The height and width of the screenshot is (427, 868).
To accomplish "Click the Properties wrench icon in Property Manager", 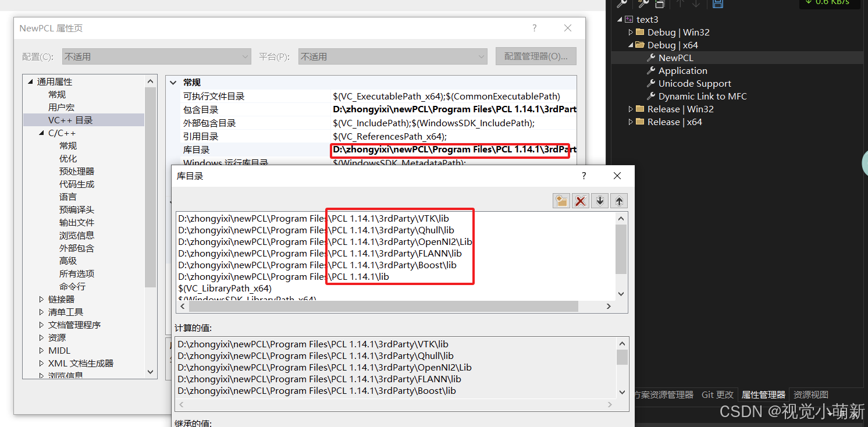I will point(621,4).
